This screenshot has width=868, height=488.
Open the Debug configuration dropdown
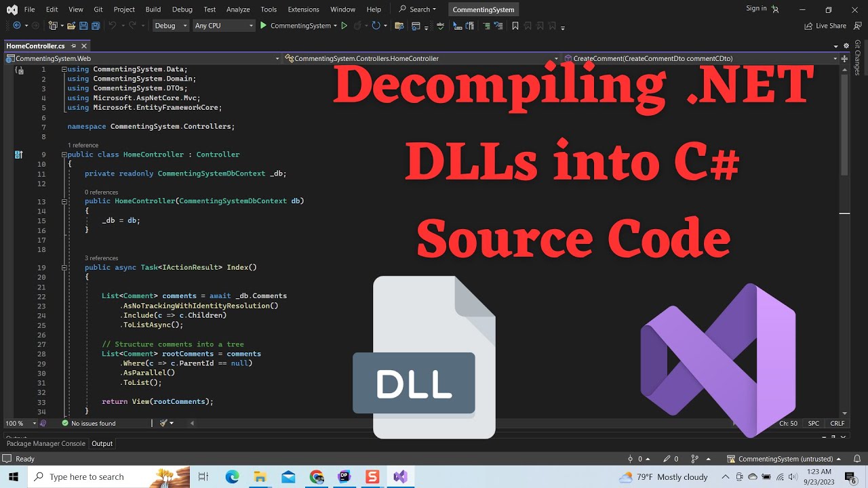[170, 26]
